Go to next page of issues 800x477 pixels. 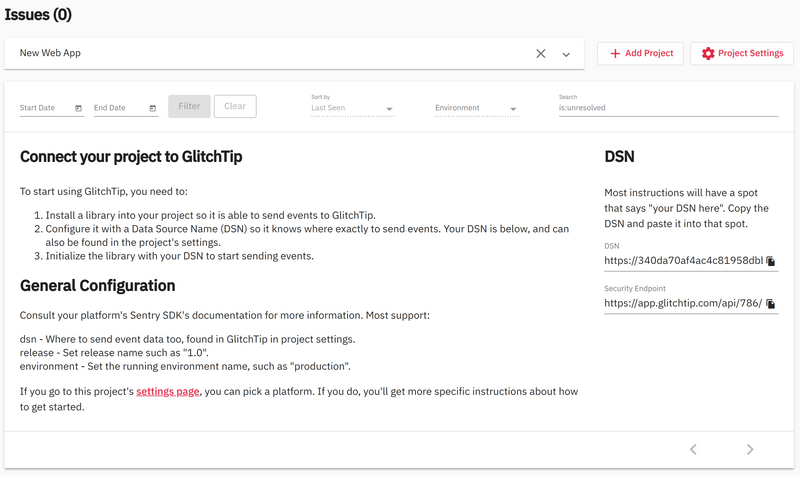[749, 449]
